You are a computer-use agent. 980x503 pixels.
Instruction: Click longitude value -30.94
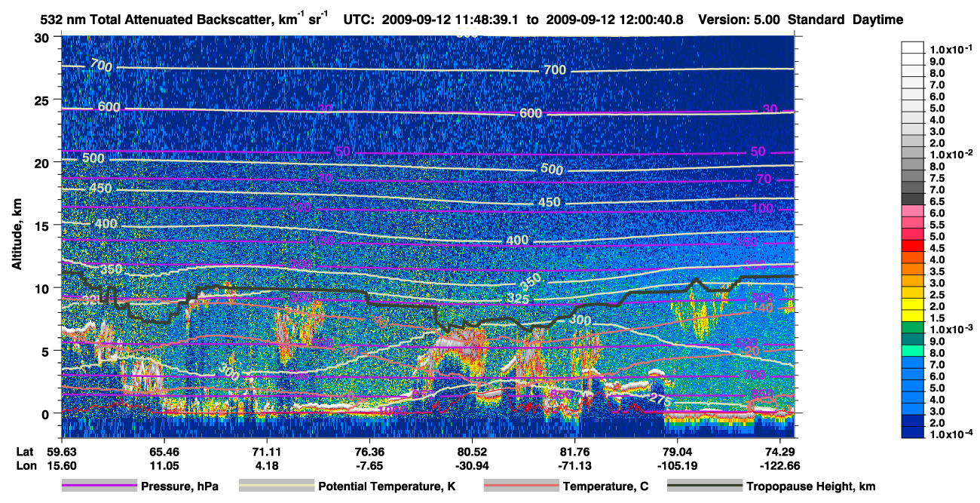(471, 466)
